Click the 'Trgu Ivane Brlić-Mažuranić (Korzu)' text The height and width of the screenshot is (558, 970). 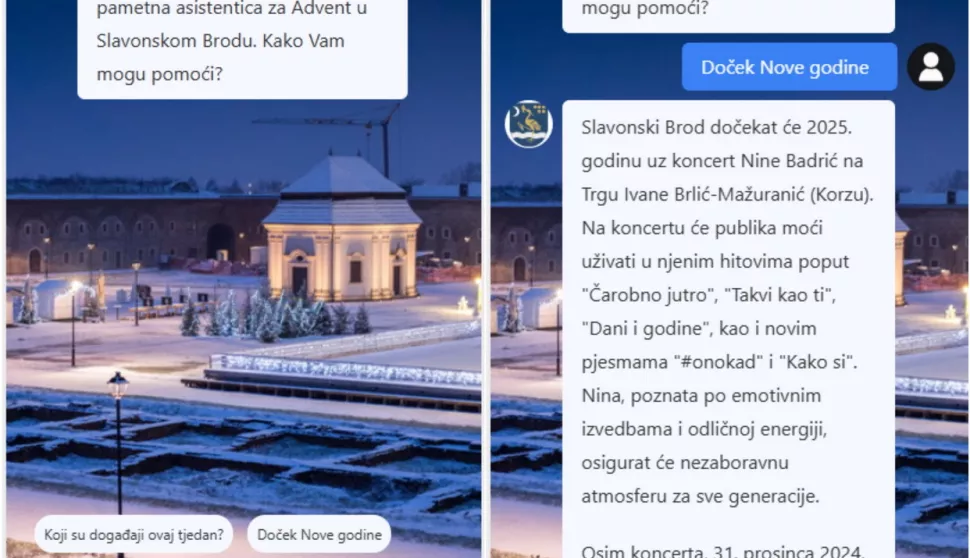tap(727, 194)
